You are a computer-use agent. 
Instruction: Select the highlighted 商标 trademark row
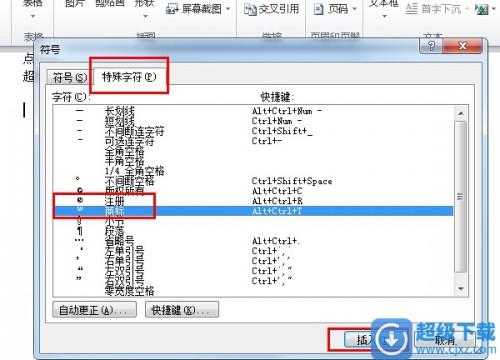click(x=253, y=211)
